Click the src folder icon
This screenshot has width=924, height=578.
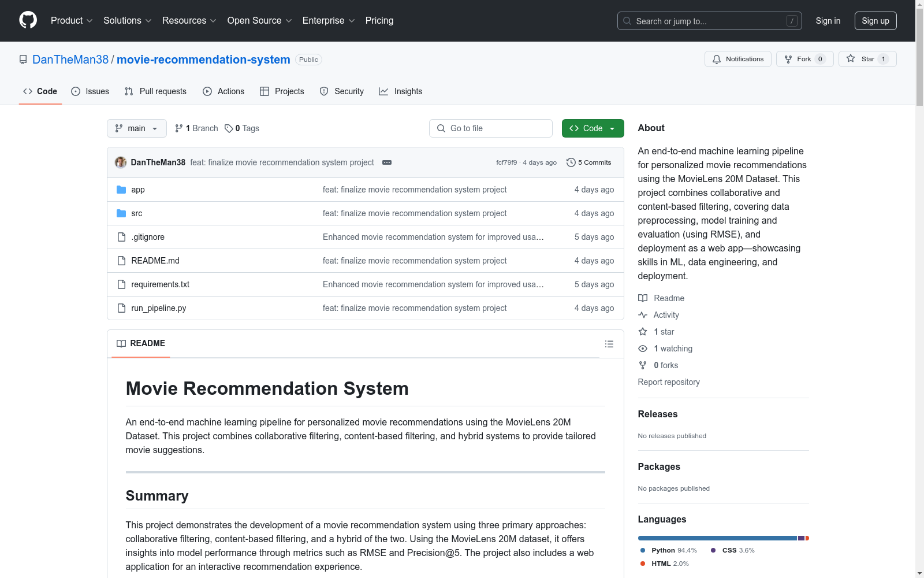click(121, 213)
